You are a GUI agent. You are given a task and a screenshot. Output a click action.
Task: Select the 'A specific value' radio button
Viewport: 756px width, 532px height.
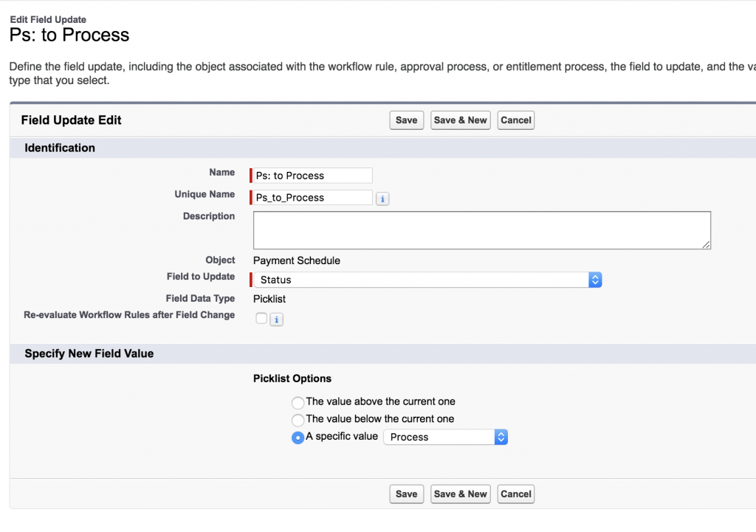[298, 438]
